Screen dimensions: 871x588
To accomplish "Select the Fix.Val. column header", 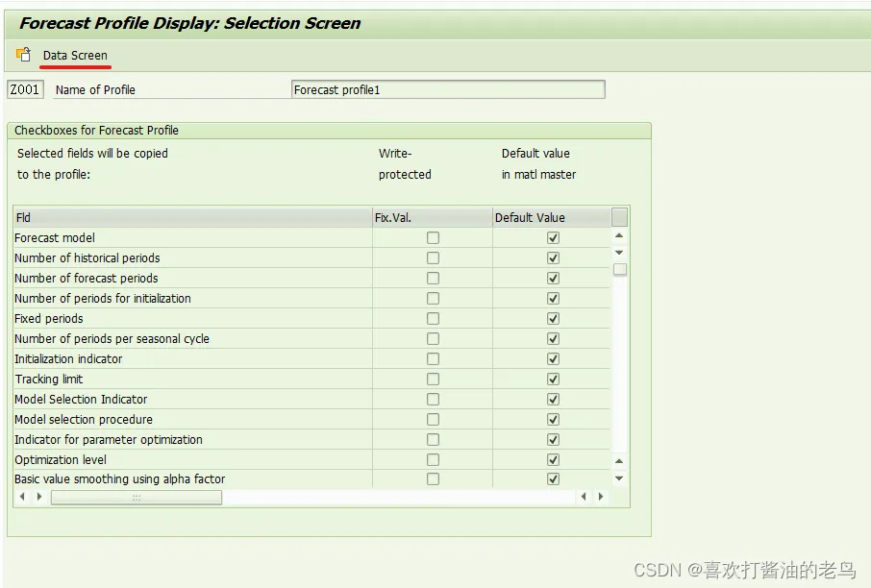I will click(x=433, y=217).
